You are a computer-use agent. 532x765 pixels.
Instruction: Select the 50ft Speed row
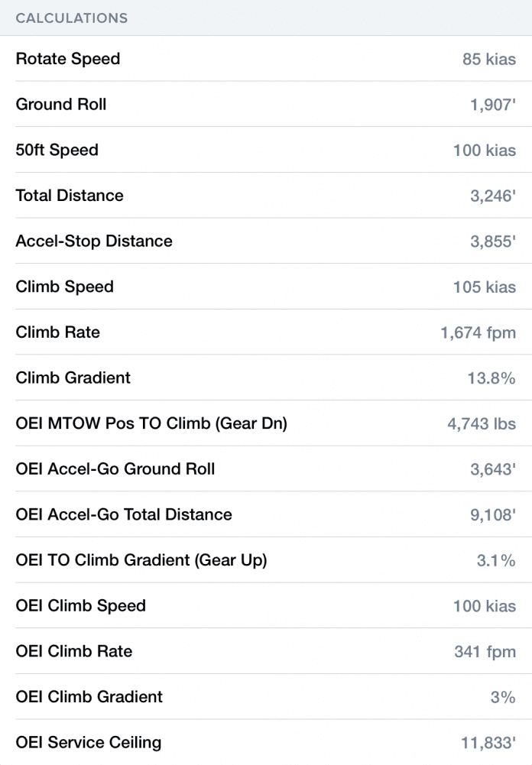[x=266, y=150]
